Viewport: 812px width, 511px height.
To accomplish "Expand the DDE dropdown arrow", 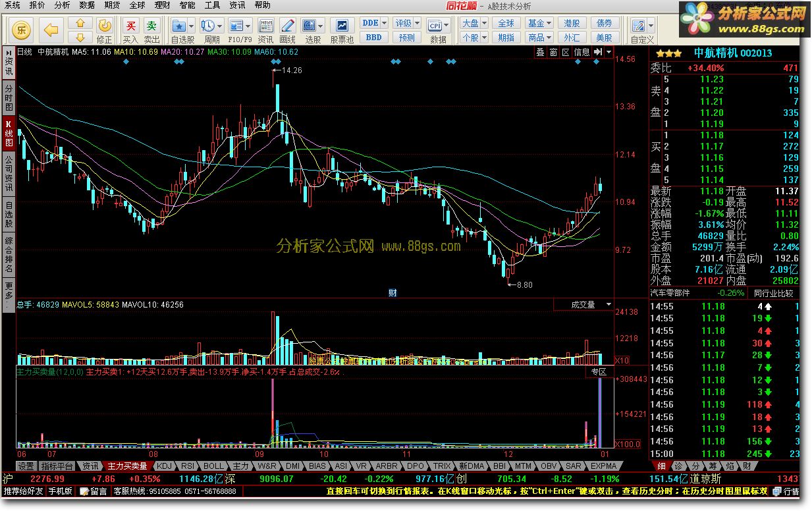I will point(383,23).
